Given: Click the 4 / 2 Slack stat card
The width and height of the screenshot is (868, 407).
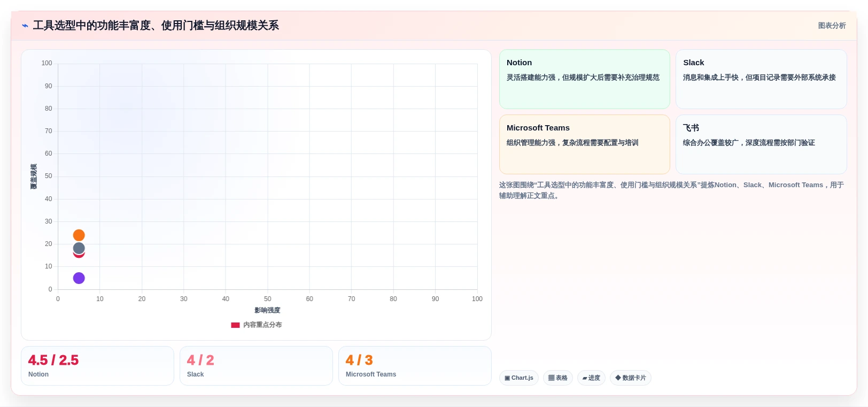Looking at the screenshot, I should coord(256,366).
